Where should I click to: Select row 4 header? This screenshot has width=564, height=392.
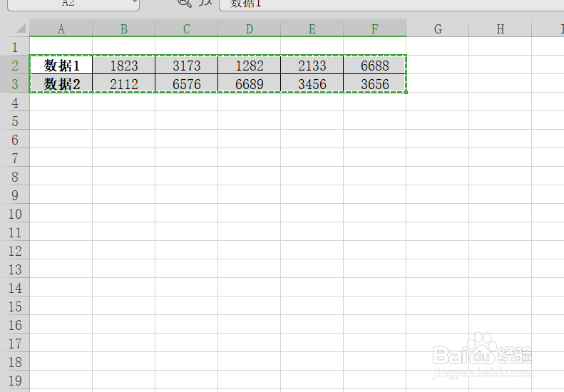[x=15, y=103]
